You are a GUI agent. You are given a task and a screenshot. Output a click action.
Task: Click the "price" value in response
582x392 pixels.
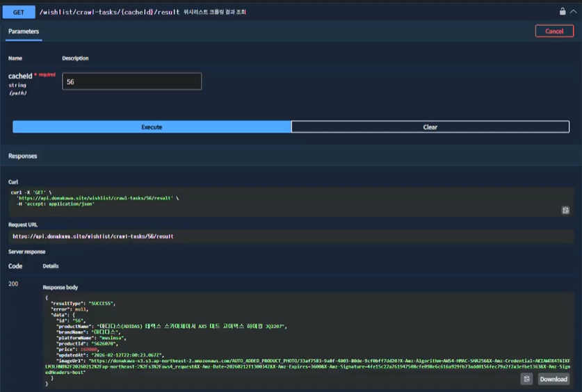(x=89, y=350)
